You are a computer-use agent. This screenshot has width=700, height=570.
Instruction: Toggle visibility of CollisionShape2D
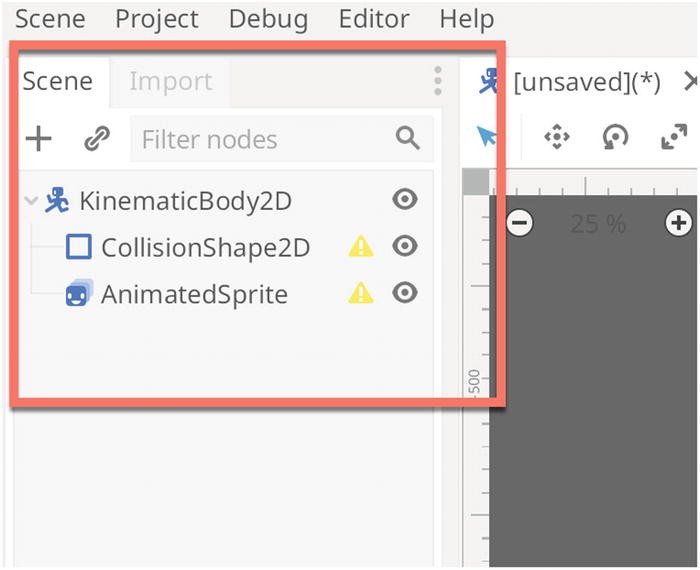(405, 246)
